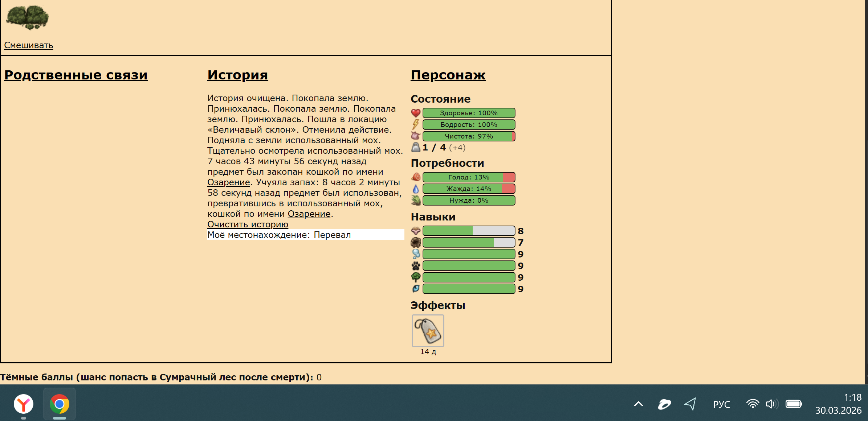Open the first Озарение cat name link

tap(228, 182)
